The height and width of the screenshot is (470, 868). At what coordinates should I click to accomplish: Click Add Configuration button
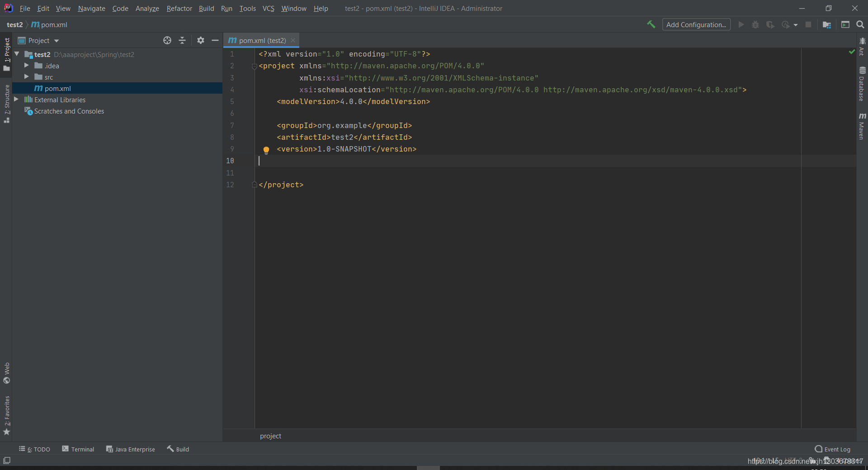(x=696, y=24)
